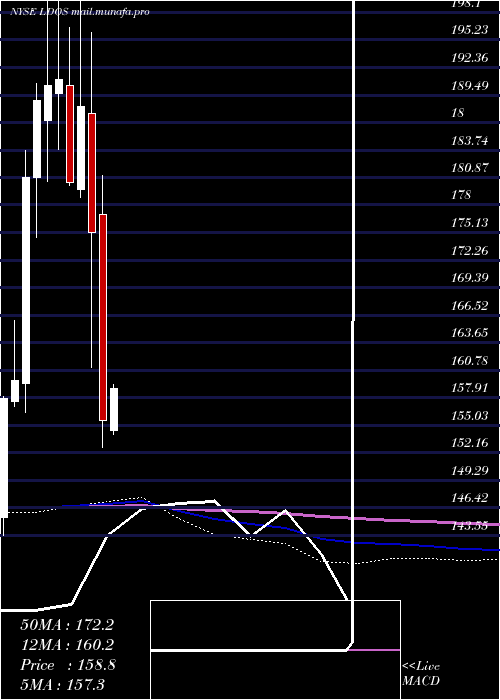
Task: Click the 169.39 price axis label
Action: click(x=469, y=278)
